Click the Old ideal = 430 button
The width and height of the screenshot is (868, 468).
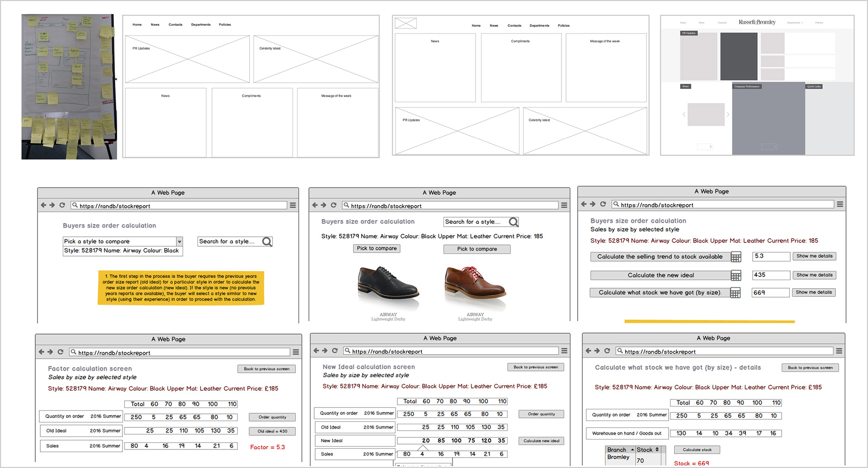click(272, 431)
